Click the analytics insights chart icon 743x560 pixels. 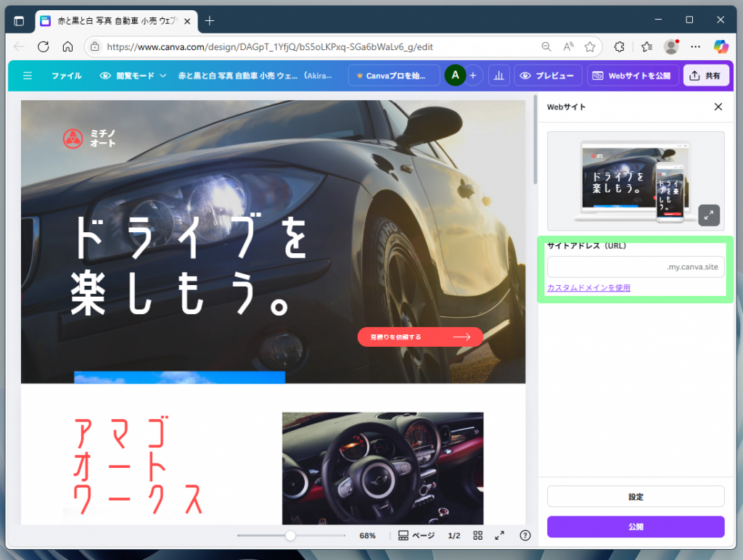(x=498, y=75)
